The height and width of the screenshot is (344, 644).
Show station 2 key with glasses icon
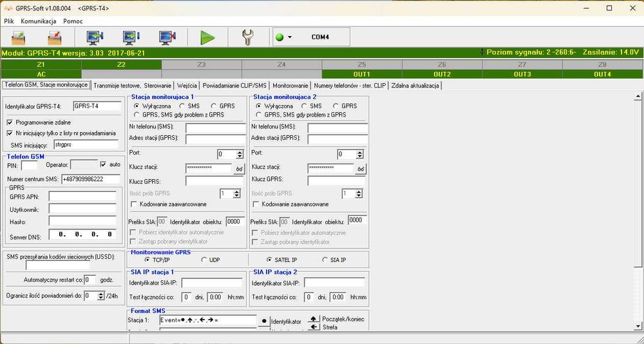pyautogui.click(x=361, y=169)
